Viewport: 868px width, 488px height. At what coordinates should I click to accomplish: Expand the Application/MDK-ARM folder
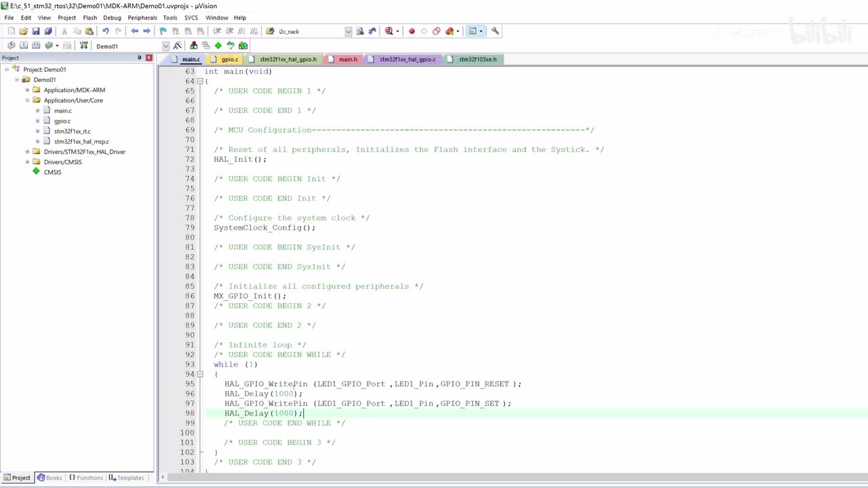(x=27, y=89)
